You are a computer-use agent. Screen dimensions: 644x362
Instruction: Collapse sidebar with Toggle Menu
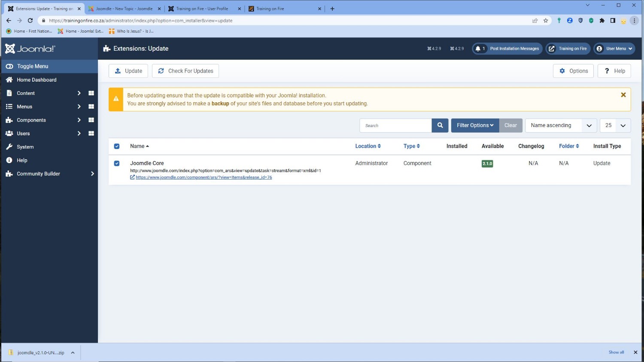pos(32,66)
